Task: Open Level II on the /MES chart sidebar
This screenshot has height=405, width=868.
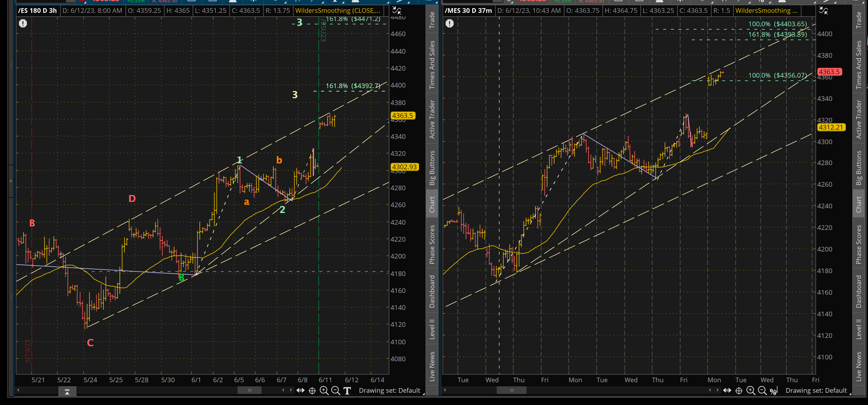Action: (x=859, y=329)
